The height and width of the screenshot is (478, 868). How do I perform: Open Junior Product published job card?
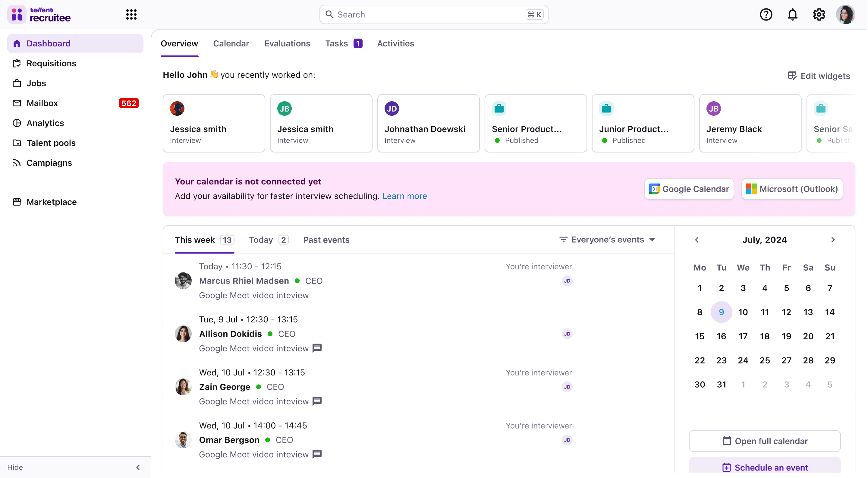coord(643,123)
